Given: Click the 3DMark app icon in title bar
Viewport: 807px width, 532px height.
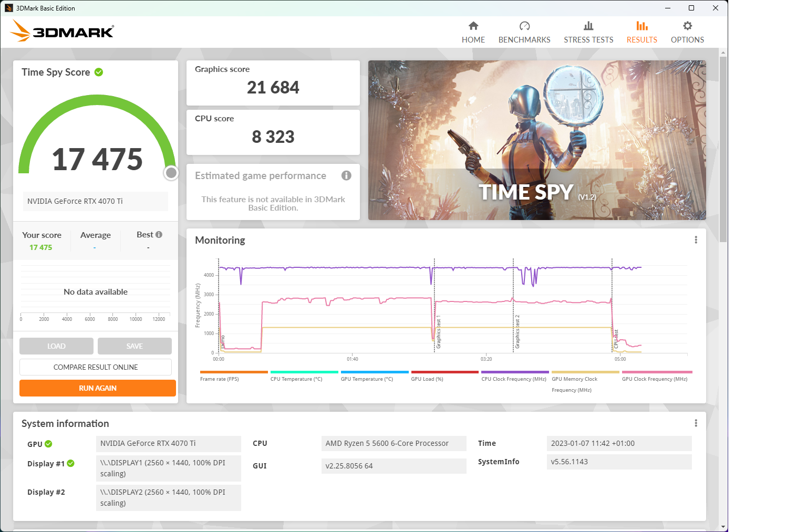Looking at the screenshot, I should point(8,8).
